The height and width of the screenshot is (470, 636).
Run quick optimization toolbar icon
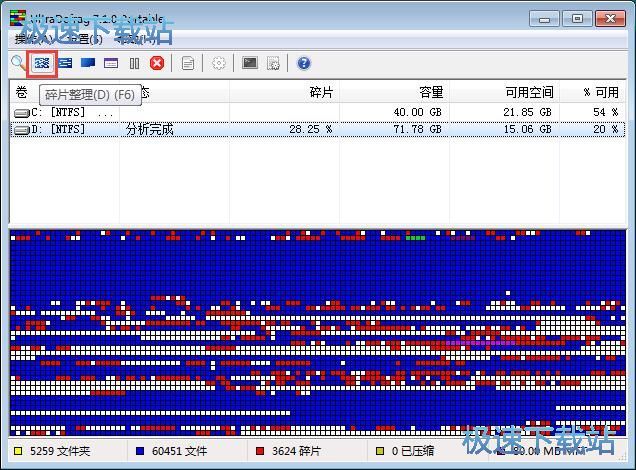(65, 63)
